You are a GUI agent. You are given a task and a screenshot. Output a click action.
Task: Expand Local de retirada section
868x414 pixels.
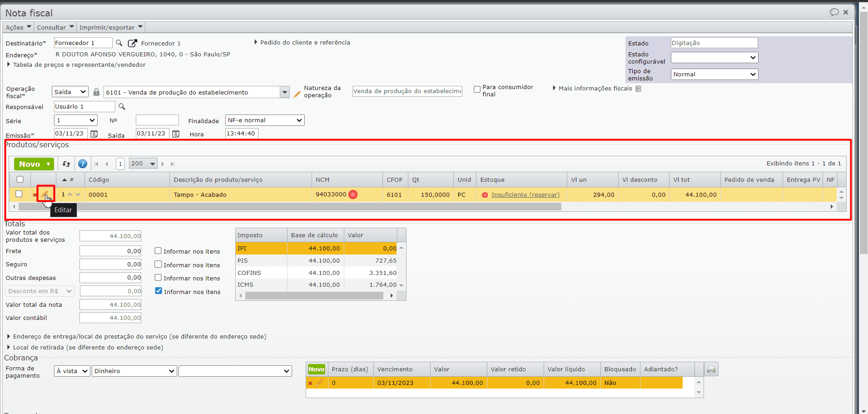85,347
